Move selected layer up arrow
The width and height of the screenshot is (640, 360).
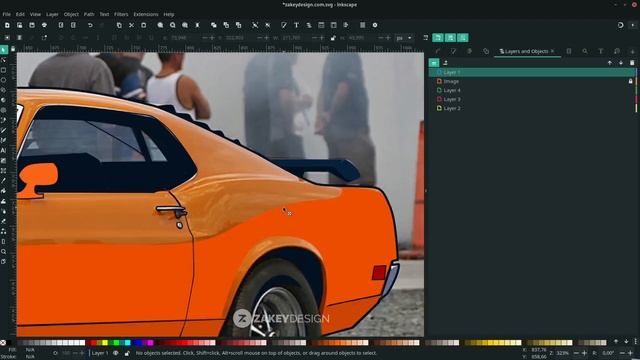610,63
